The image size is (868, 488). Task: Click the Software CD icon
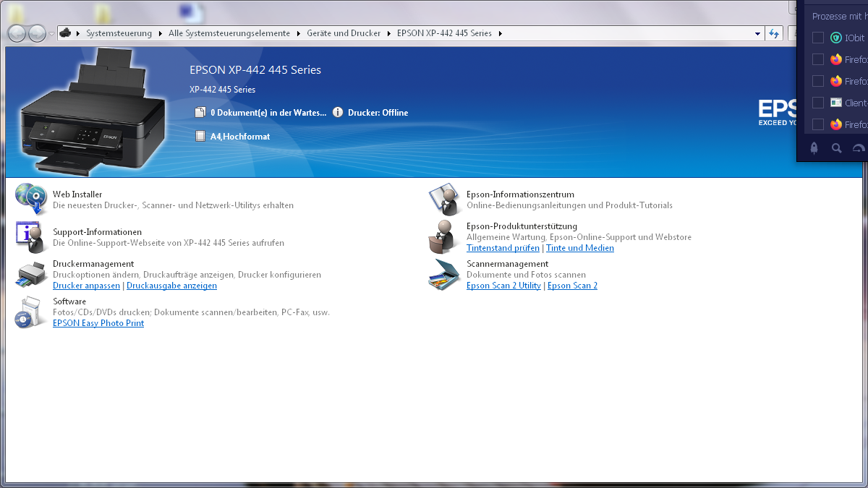click(30, 312)
